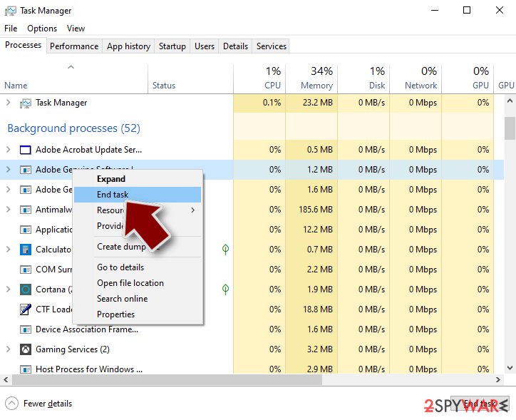Choose Open file location in context menu
The width and height of the screenshot is (516, 420).
point(138,283)
